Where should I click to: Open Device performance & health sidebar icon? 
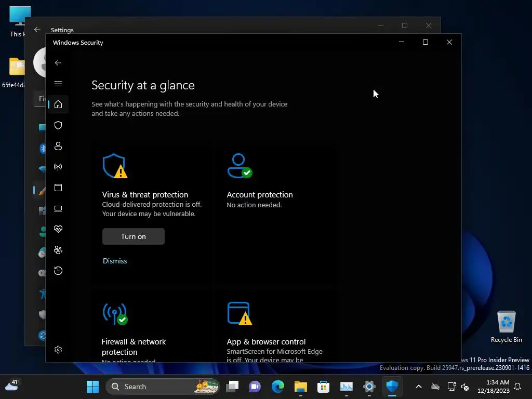tap(58, 229)
